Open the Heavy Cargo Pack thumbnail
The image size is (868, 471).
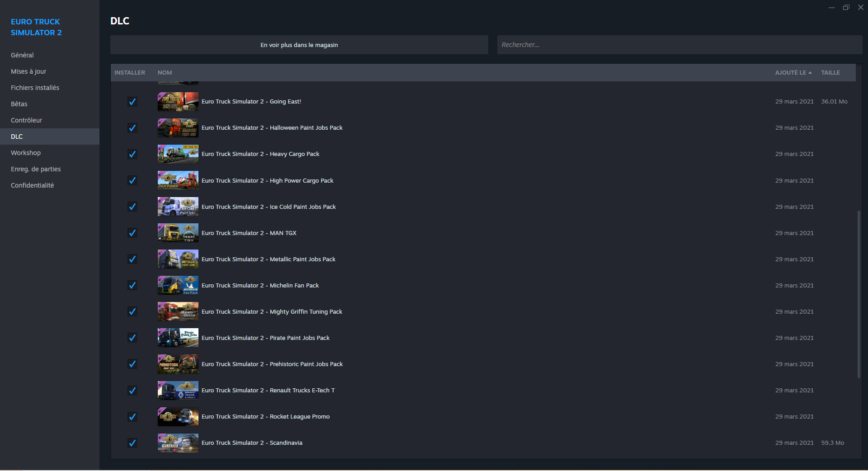click(x=178, y=154)
